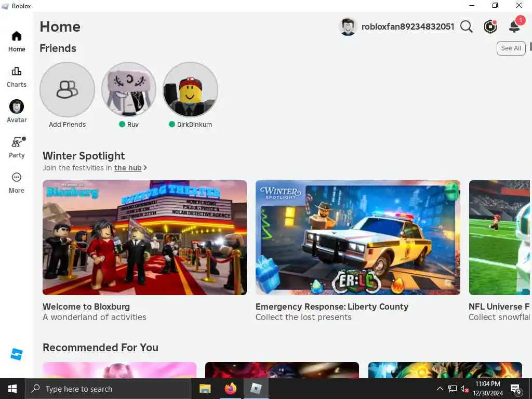The width and height of the screenshot is (532, 399).
Task: Click the 'A wonderland of activities' subtitle
Action: pyautogui.click(x=95, y=317)
